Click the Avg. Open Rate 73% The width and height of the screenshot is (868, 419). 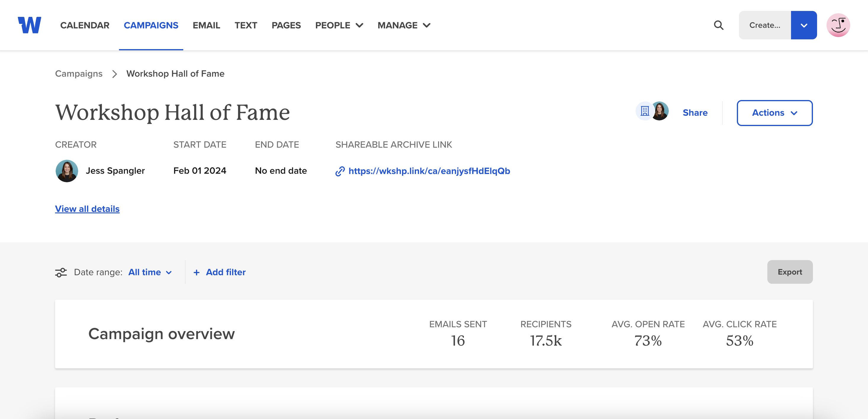click(648, 341)
